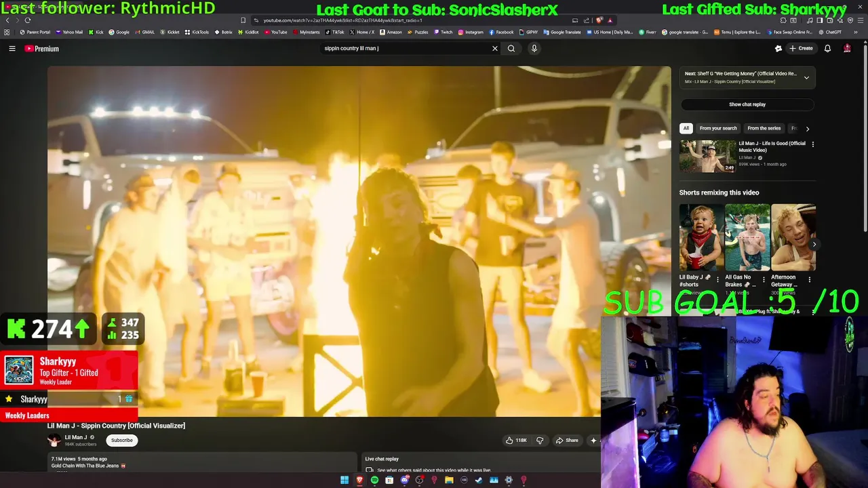This screenshot has width=868, height=488.
Task: Open options for 'Lil Baby J' short
Action: [717, 279]
